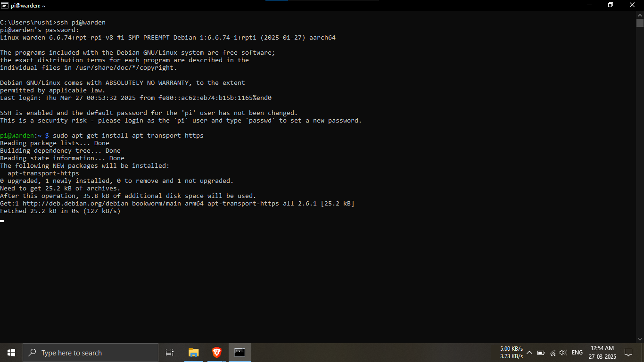The height and width of the screenshot is (362, 644).
Task: Open the clock and calendar flyout
Action: [x=603, y=353]
